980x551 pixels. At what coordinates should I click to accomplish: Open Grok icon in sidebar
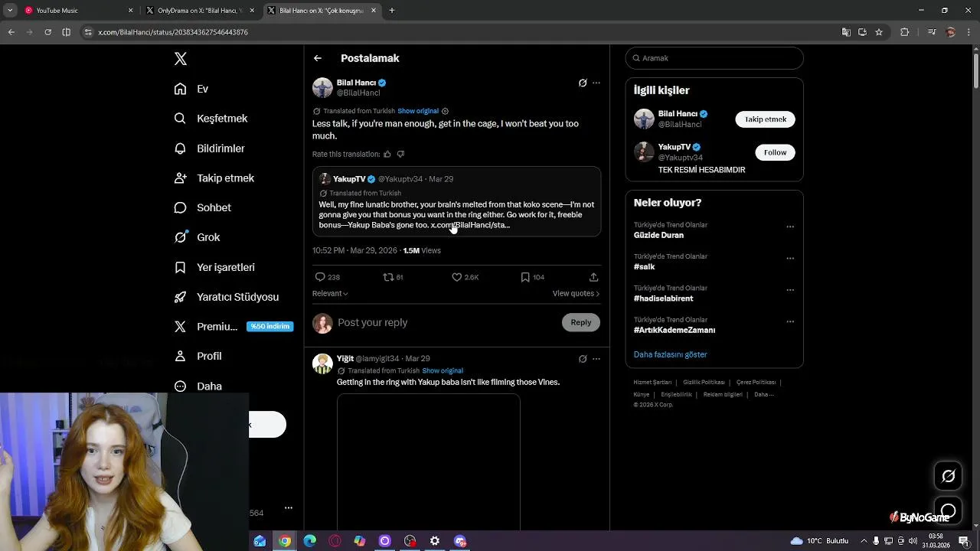(180, 237)
